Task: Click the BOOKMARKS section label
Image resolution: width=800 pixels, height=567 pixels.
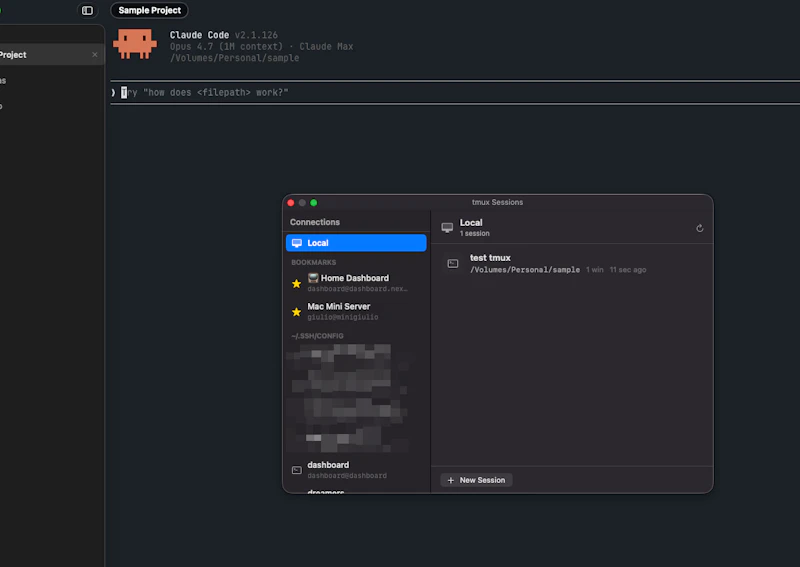Action: (314, 262)
